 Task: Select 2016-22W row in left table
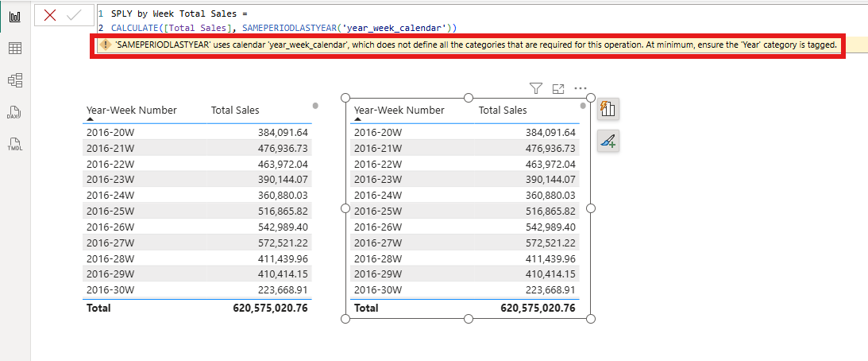198,164
